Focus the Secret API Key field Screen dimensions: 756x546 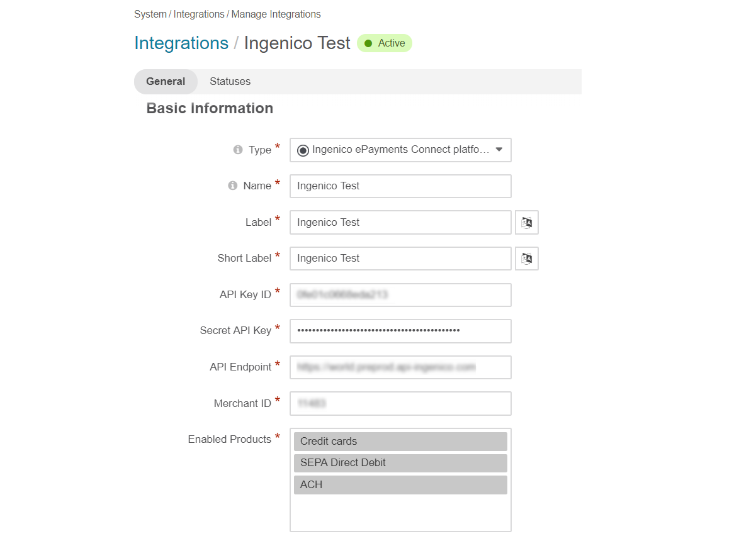[x=400, y=331]
